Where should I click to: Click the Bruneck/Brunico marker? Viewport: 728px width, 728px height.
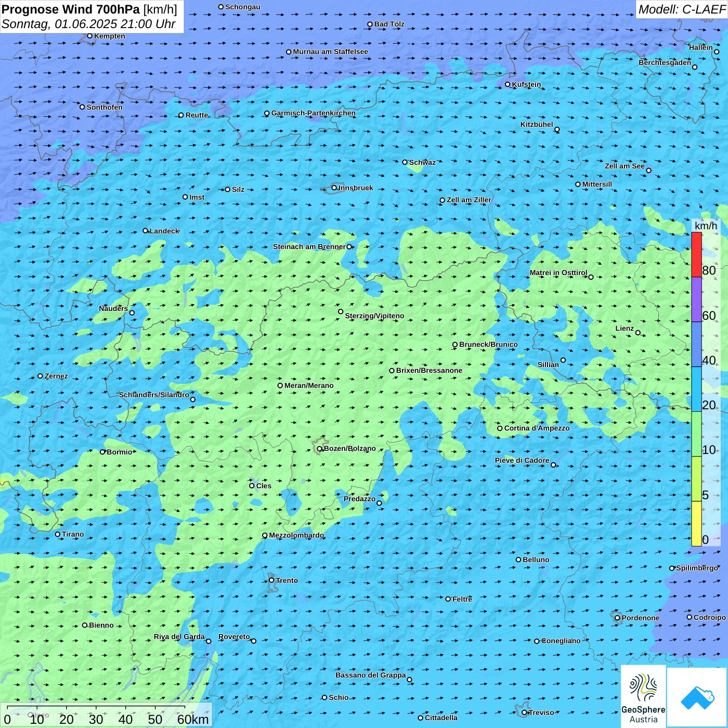point(455,344)
